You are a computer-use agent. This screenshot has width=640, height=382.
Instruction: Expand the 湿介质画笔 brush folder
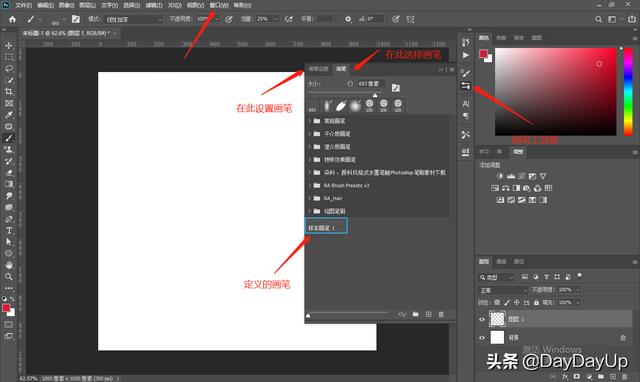point(309,147)
